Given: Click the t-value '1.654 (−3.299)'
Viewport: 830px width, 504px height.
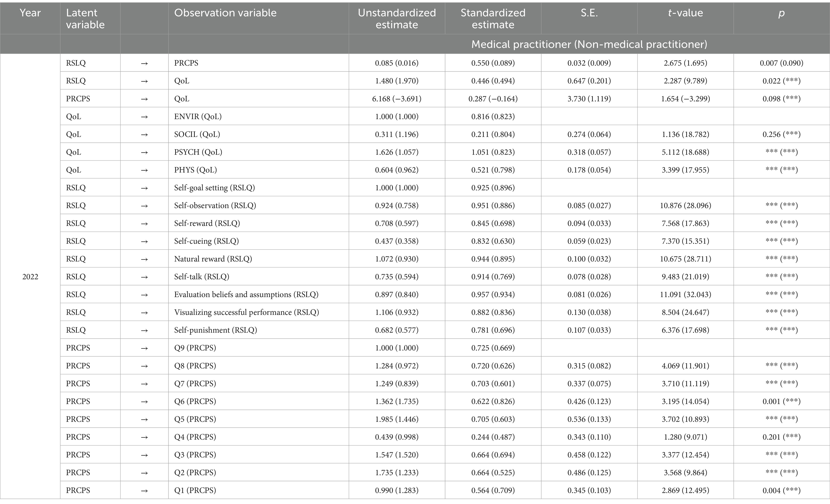Looking at the screenshot, I should click(685, 99).
